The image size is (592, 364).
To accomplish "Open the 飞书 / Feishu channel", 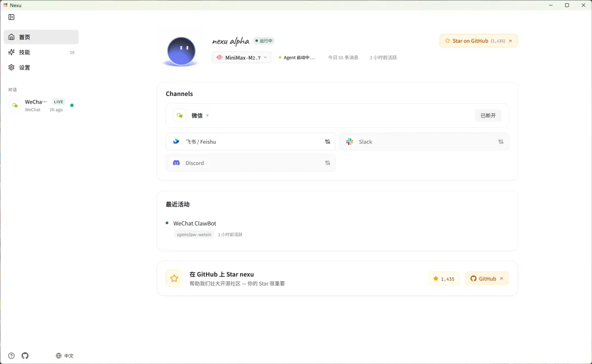I will (251, 141).
